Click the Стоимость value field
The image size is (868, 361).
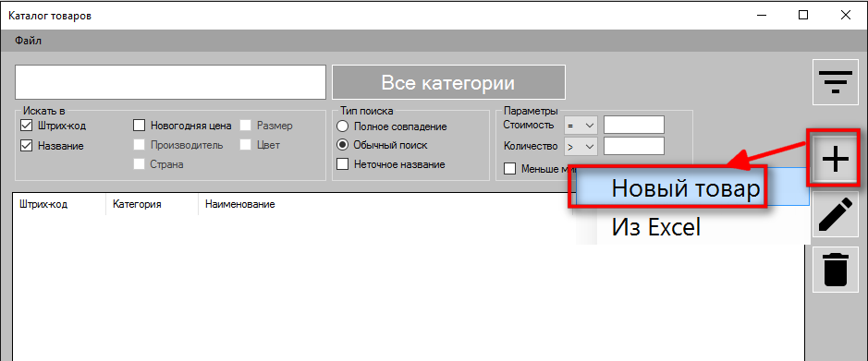[x=634, y=125]
